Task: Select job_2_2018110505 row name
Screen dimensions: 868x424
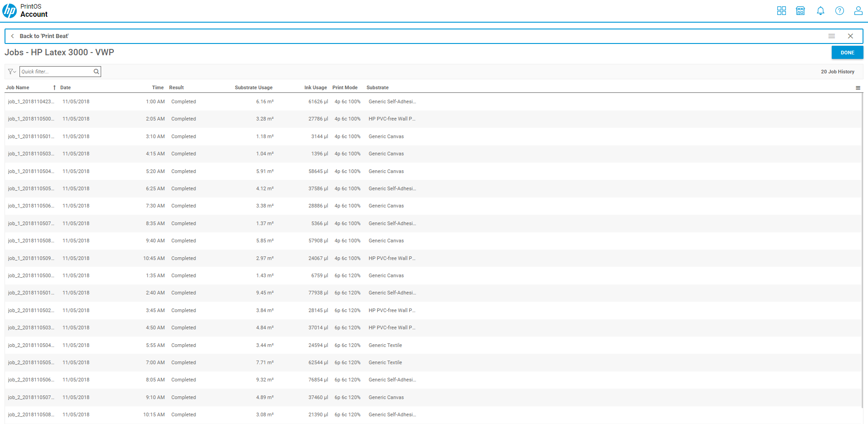Action: (31, 363)
